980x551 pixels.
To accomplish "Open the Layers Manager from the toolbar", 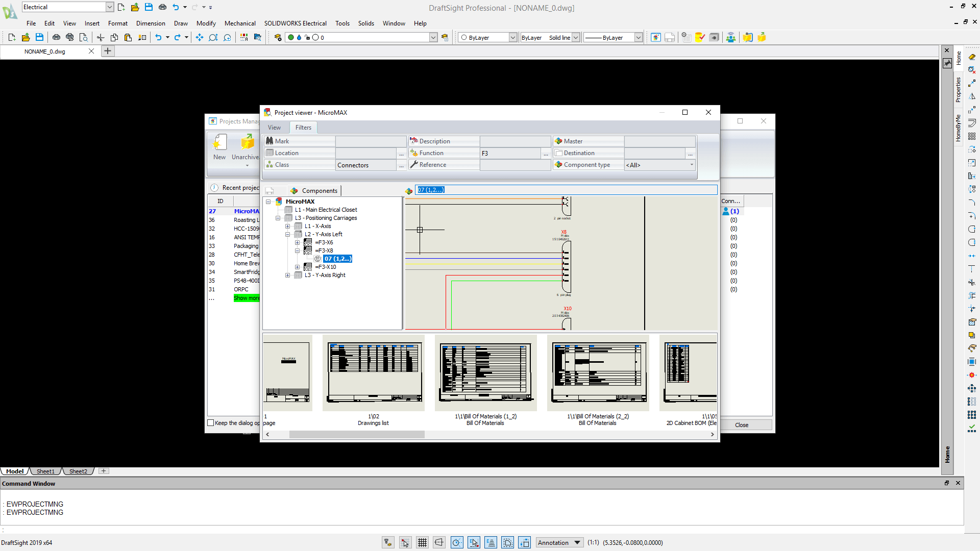I will [x=278, y=37].
